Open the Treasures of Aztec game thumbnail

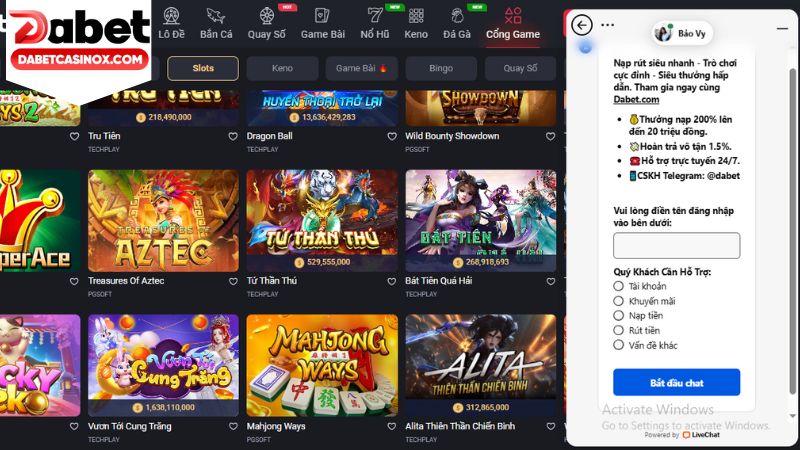coord(163,220)
